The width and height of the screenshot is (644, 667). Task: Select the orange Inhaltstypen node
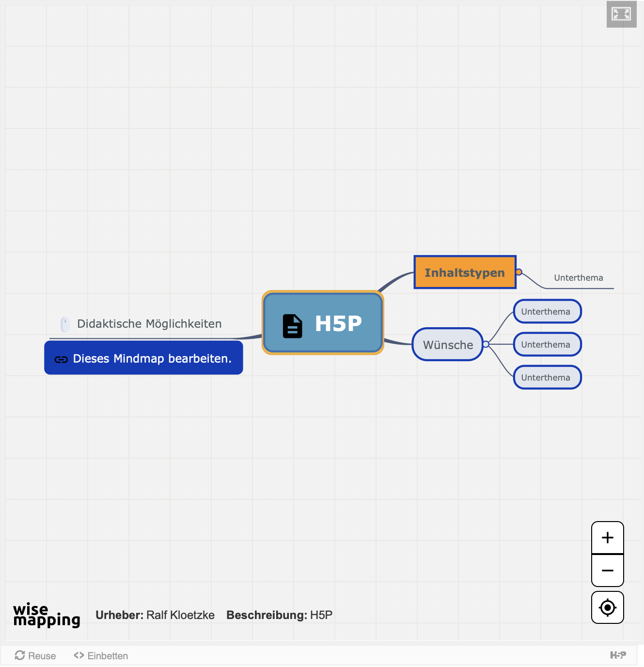point(464,272)
